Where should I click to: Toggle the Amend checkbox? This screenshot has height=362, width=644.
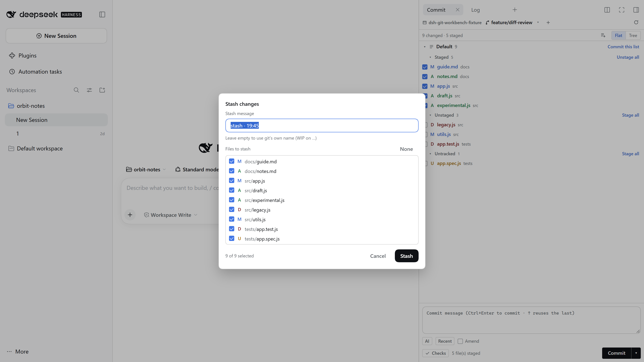pos(460,341)
